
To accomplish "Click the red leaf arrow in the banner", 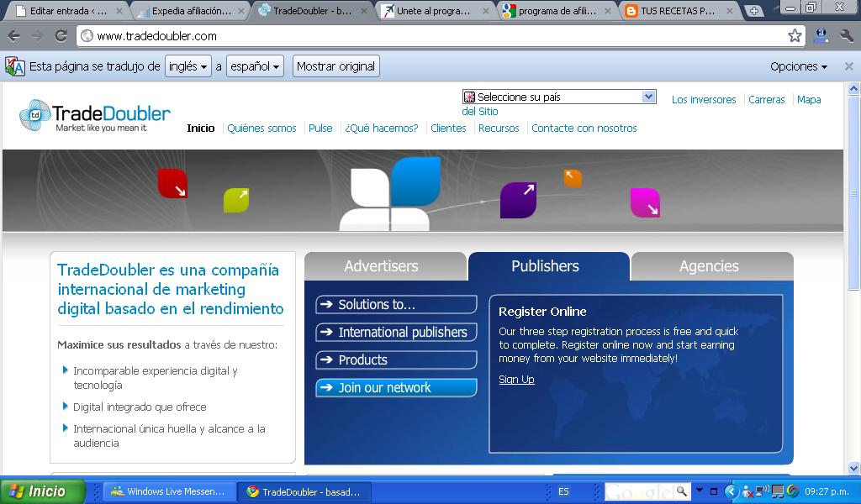I will click(x=173, y=183).
